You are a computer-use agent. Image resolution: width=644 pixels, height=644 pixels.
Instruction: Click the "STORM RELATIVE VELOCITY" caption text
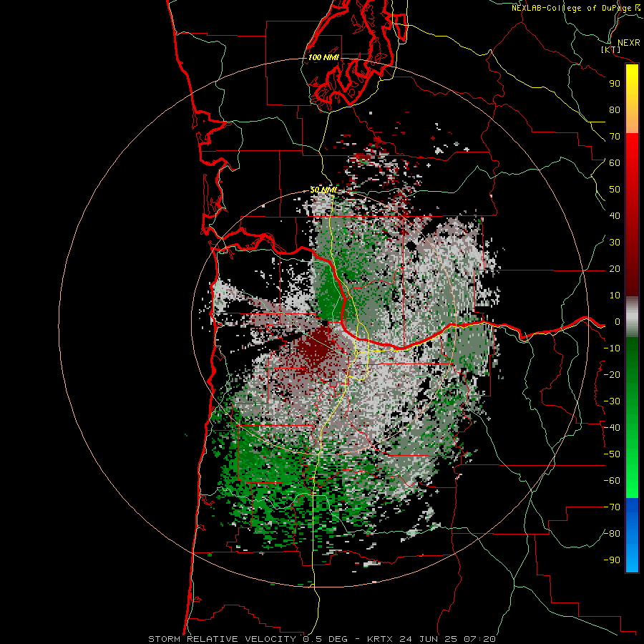click(221, 639)
